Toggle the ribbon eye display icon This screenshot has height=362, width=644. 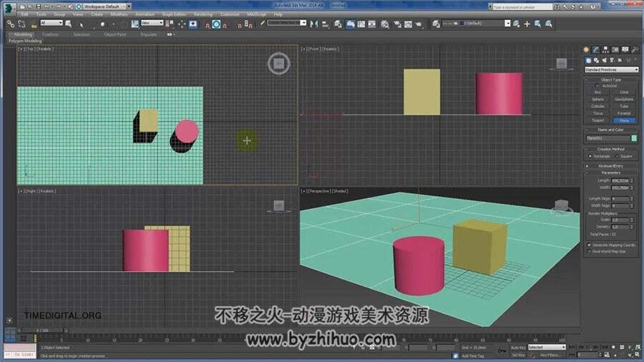click(x=170, y=34)
